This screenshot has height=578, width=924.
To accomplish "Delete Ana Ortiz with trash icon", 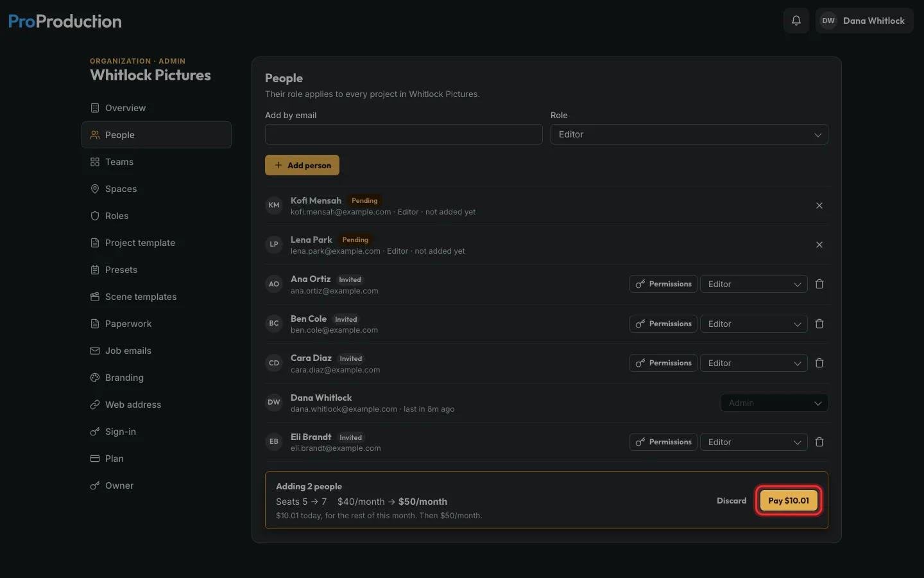I will coord(819,284).
